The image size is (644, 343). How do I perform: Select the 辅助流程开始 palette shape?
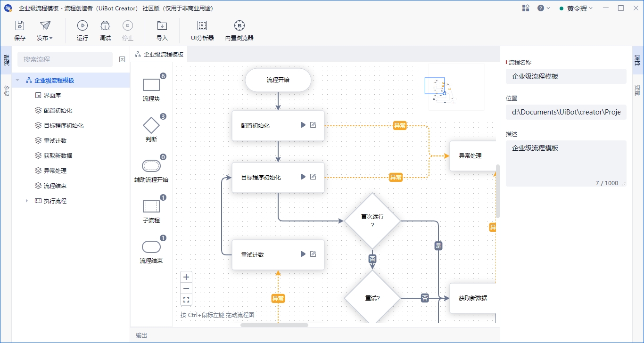pyautogui.click(x=151, y=166)
